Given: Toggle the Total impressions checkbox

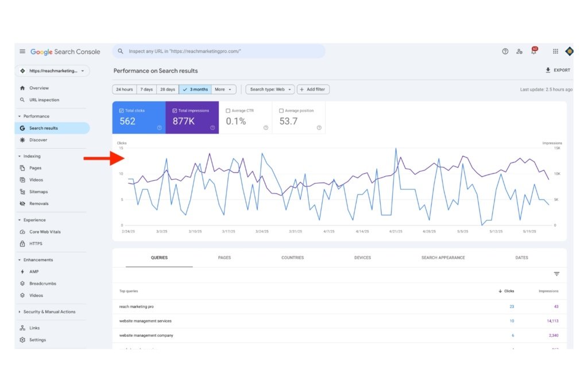Looking at the screenshot, I should pos(175,111).
